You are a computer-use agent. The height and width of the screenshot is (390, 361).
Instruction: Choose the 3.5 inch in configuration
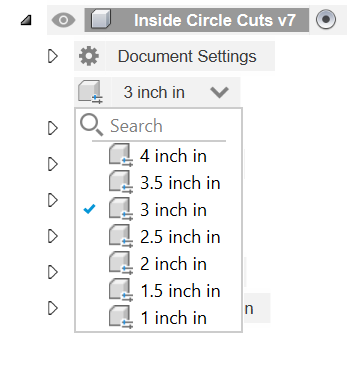[159, 183]
